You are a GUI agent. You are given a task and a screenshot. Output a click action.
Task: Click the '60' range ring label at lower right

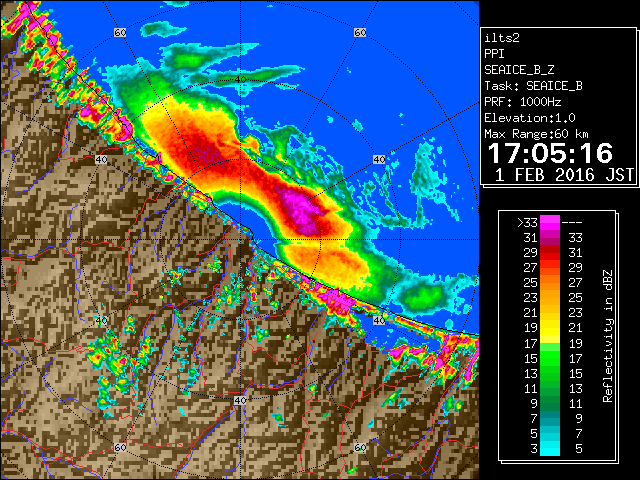[x=360, y=447]
